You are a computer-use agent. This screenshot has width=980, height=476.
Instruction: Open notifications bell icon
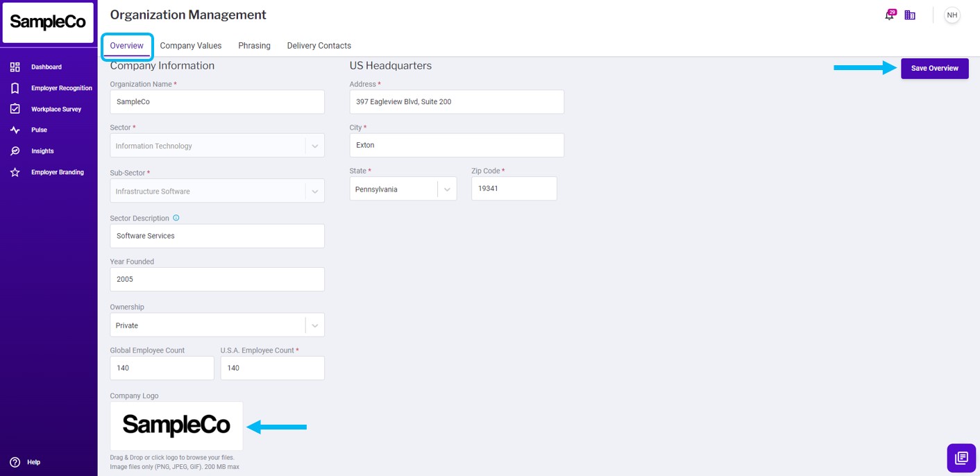[889, 15]
